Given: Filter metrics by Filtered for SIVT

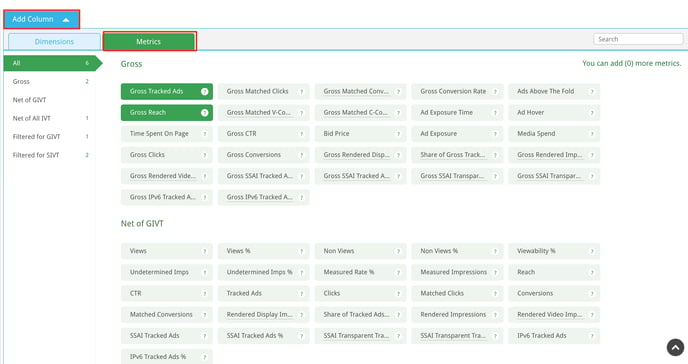Looking at the screenshot, I should click(50, 155).
